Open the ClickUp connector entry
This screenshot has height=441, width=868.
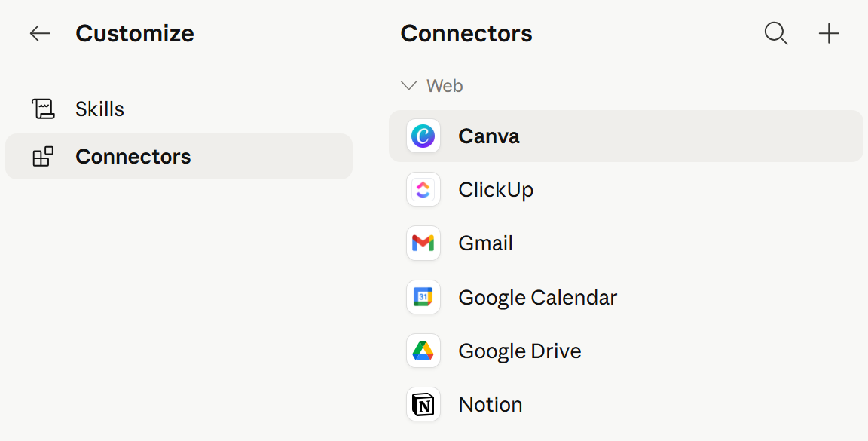pyautogui.click(x=626, y=189)
